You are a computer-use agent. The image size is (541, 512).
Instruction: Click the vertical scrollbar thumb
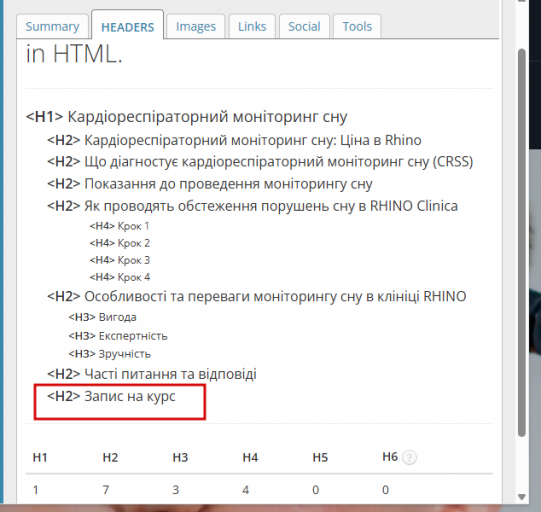(x=522, y=243)
